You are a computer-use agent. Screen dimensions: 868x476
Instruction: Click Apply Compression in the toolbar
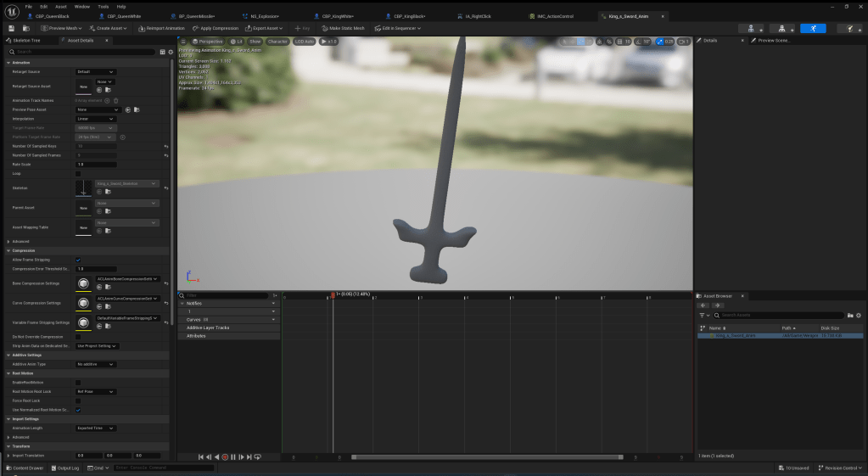[216, 28]
